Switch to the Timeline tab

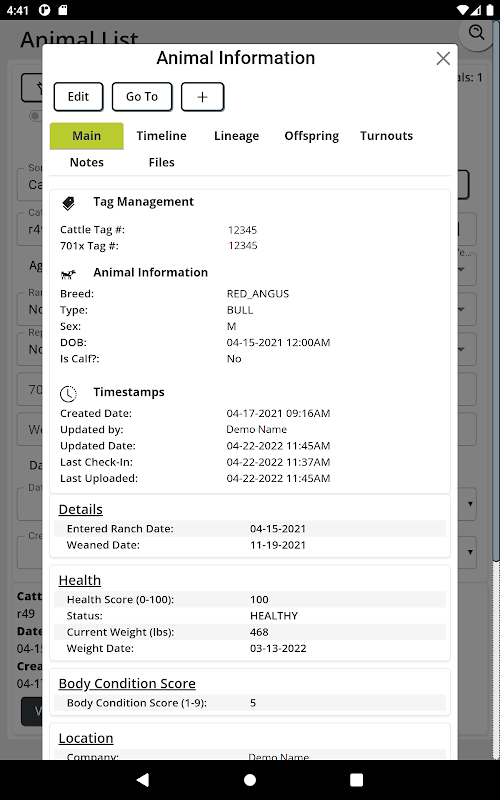(161, 136)
